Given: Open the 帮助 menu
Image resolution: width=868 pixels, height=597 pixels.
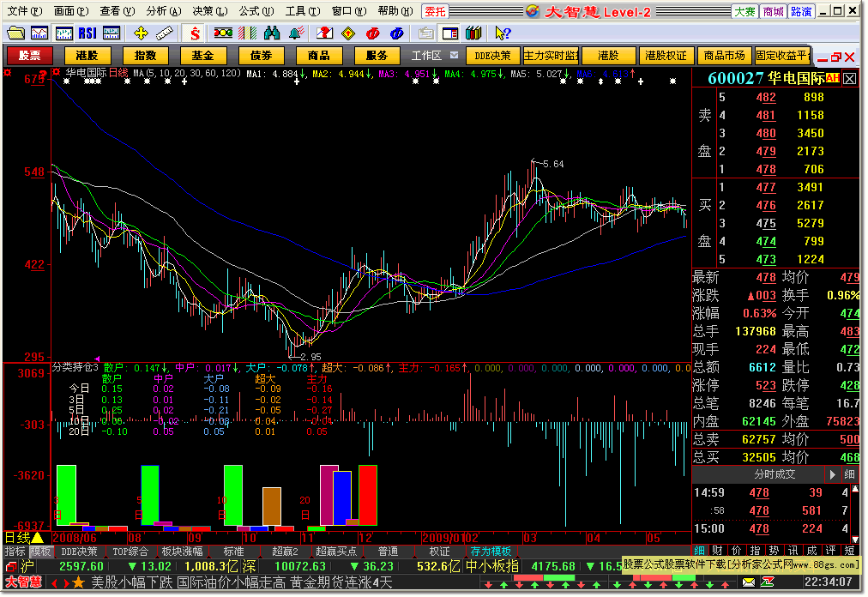Looking at the screenshot, I should tap(395, 11).
